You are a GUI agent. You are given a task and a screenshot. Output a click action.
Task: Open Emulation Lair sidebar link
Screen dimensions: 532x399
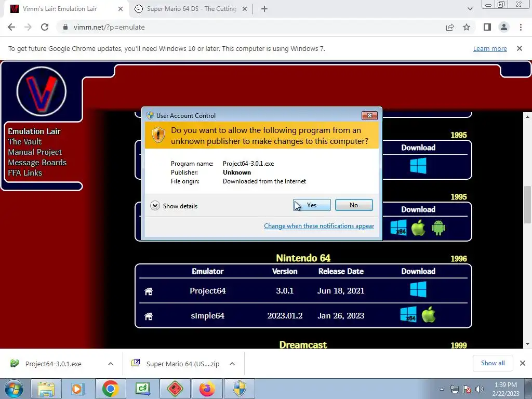click(x=34, y=131)
